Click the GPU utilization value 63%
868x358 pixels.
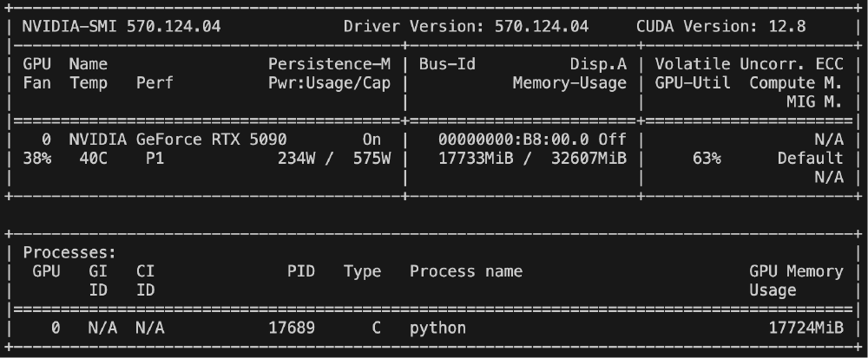pyautogui.click(x=707, y=159)
